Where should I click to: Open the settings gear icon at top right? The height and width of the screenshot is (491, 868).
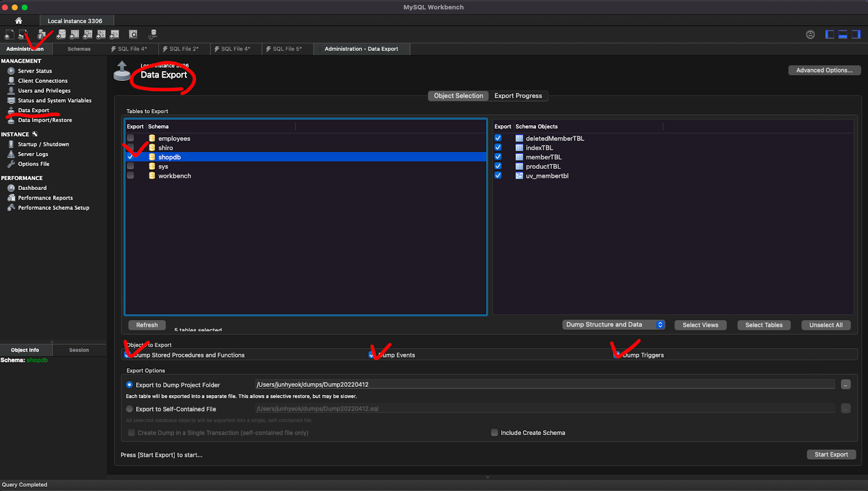[x=810, y=35]
